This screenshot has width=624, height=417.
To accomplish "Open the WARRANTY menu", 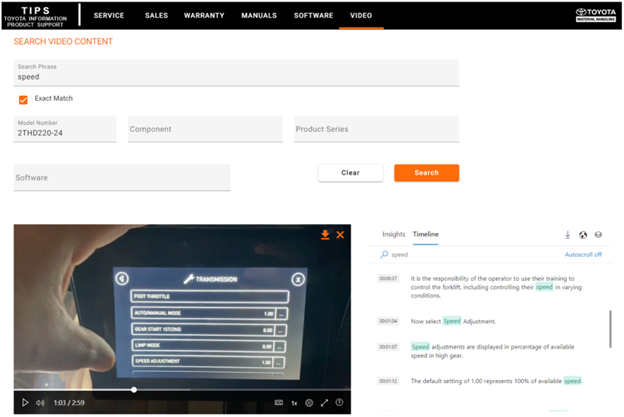I will (204, 16).
